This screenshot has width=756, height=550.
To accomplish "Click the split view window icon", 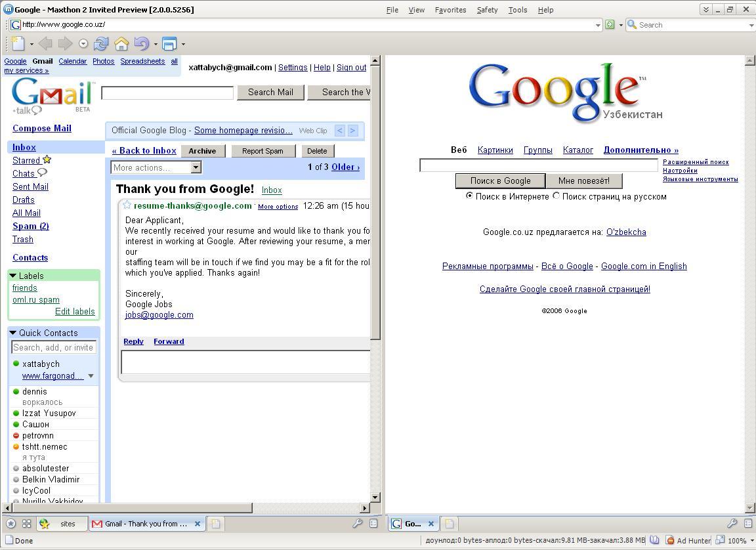I will (169, 44).
